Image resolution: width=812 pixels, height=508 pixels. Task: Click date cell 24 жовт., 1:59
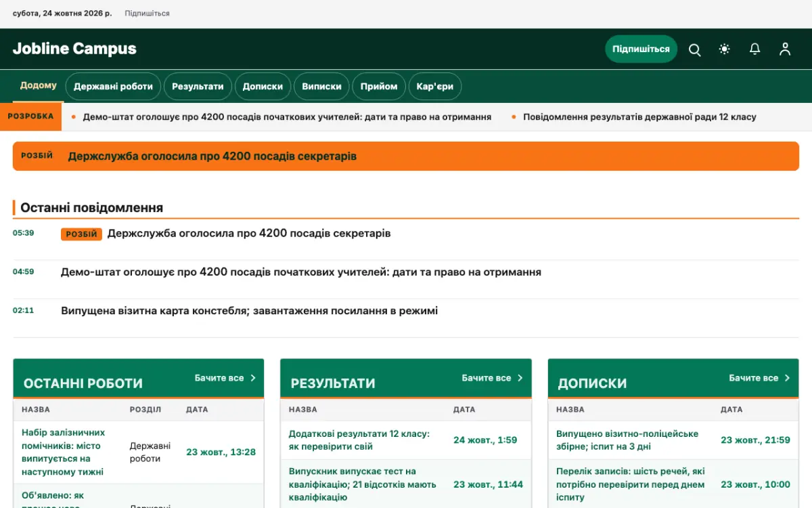coord(485,440)
